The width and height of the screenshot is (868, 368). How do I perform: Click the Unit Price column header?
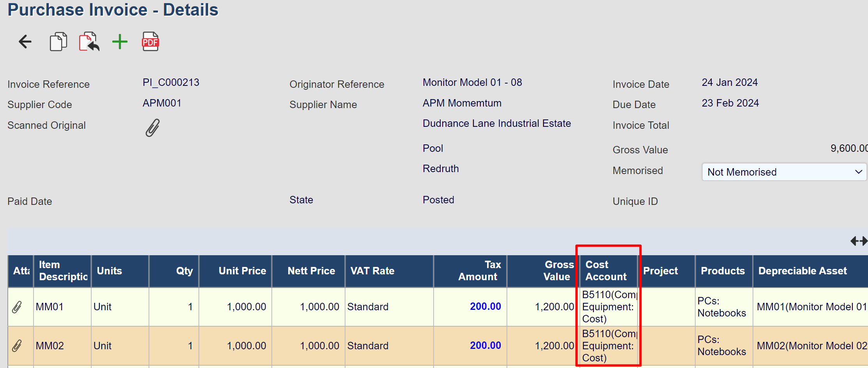coord(242,271)
